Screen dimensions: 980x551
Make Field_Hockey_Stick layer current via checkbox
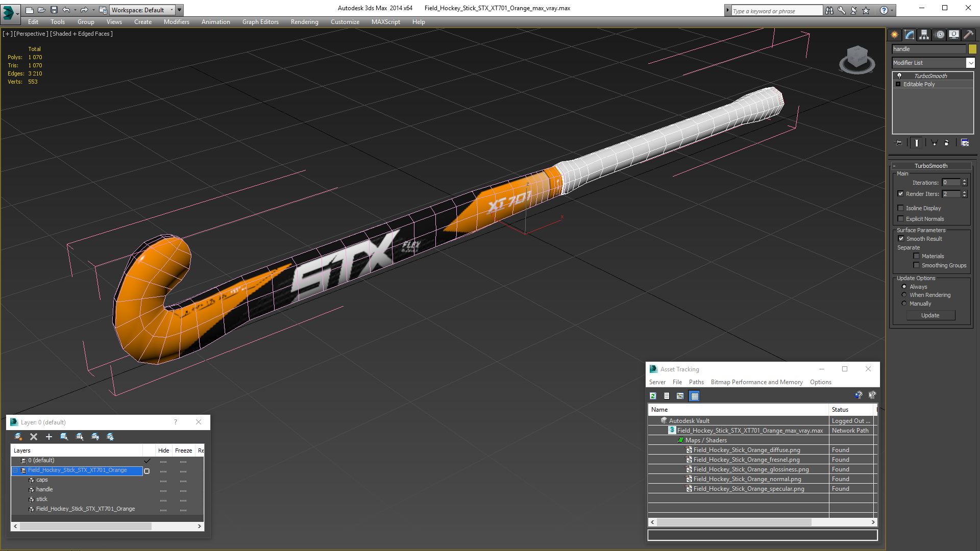click(147, 471)
